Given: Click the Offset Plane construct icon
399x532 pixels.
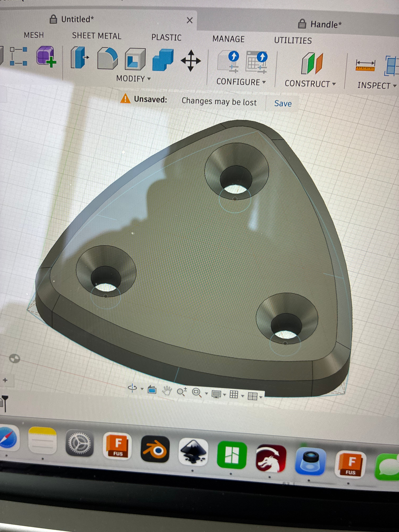Looking at the screenshot, I should [312, 63].
